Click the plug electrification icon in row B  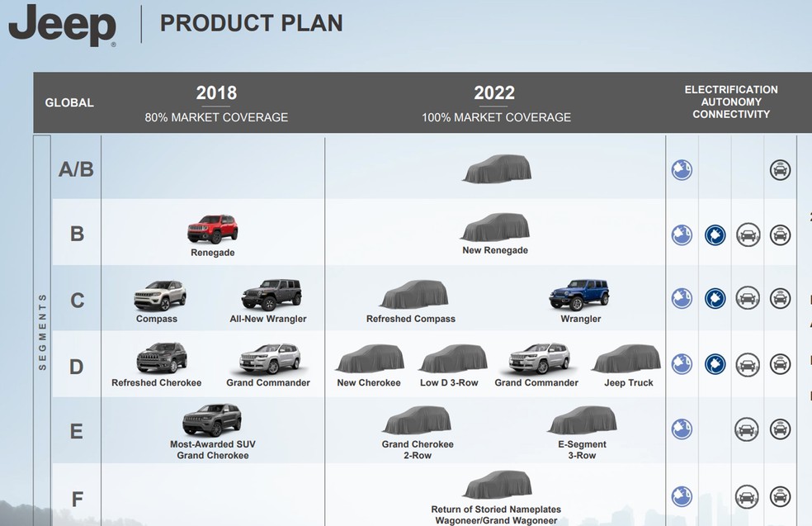715,235
